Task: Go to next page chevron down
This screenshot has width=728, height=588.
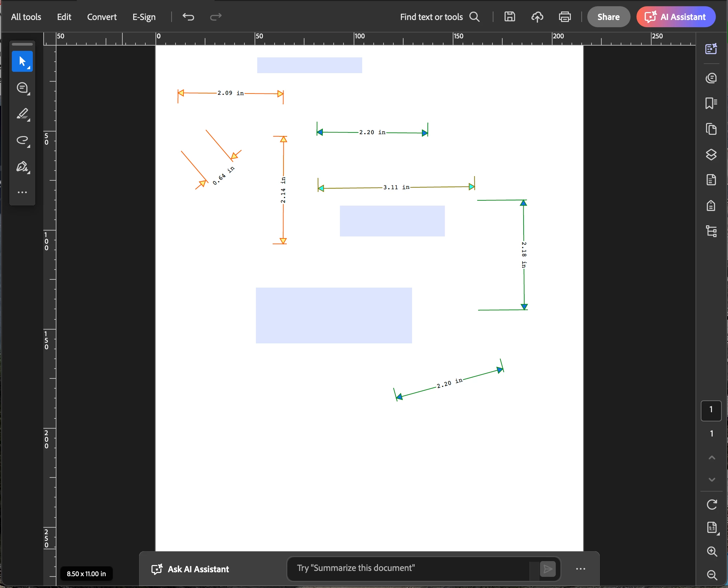Action: [x=712, y=479]
